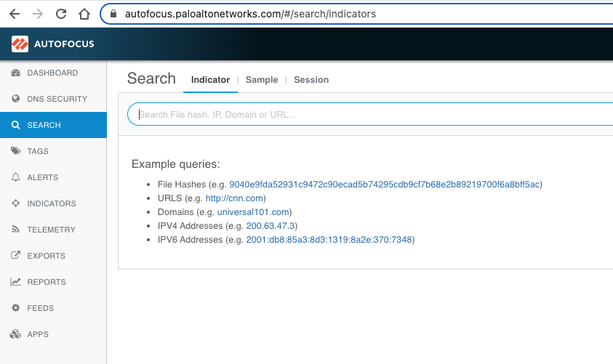The width and height of the screenshot is (613, 364).
Task: Click the 200.63.47.3 example IPv4 link
Action: point(271,226)
